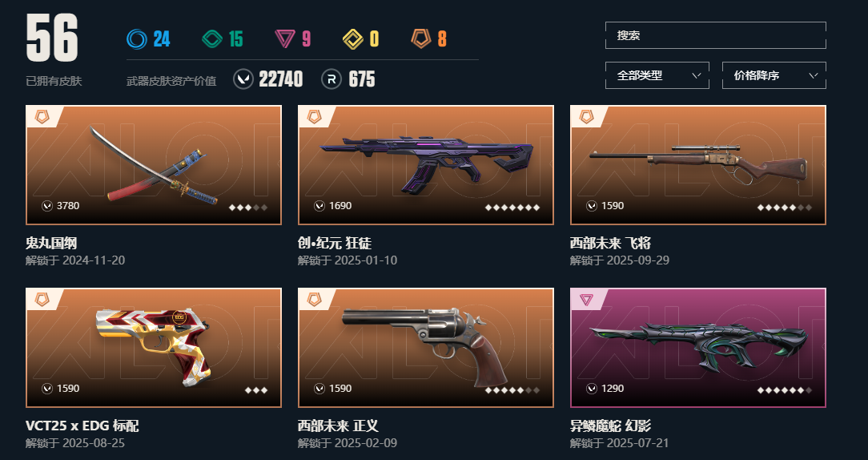Click the 搜索 search input field

tap(716, 35)
